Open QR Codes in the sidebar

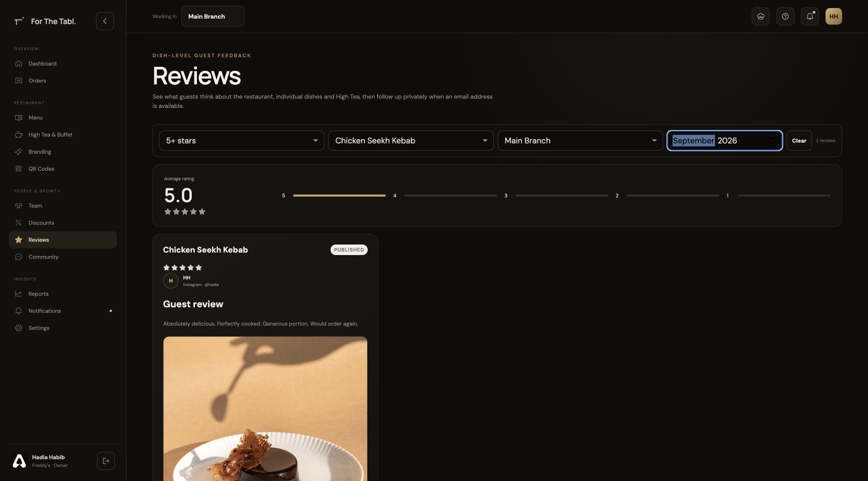coord(63,169)
